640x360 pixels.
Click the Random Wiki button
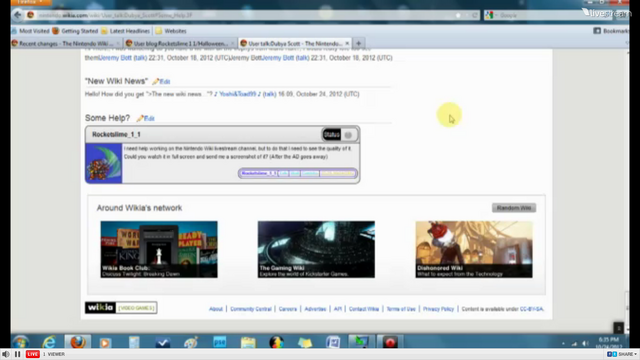514,208
